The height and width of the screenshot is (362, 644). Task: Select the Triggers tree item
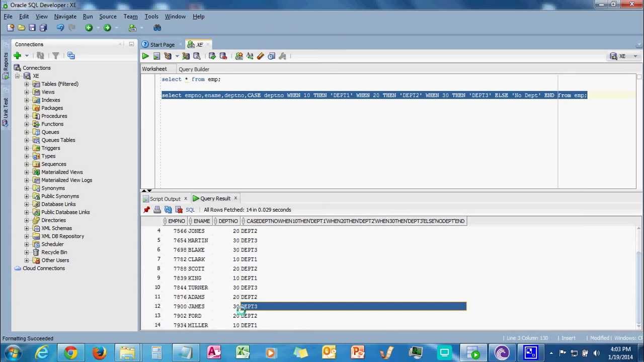point(50,148)
